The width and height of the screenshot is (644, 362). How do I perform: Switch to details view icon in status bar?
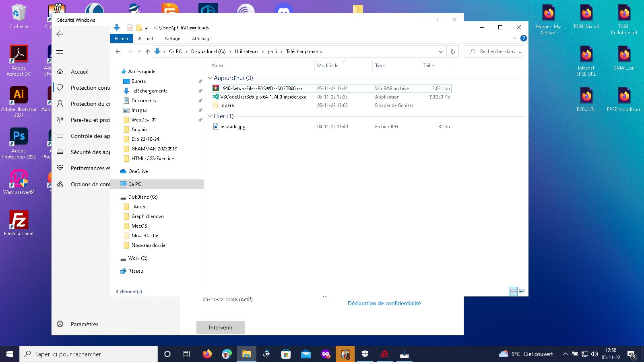[513, 291]
